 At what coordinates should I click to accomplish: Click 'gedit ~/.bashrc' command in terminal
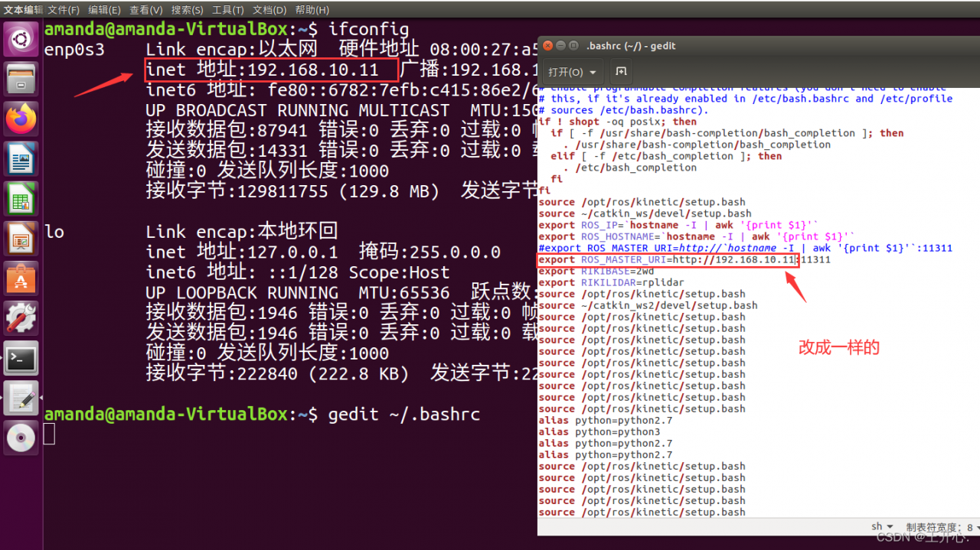point(404,415)
